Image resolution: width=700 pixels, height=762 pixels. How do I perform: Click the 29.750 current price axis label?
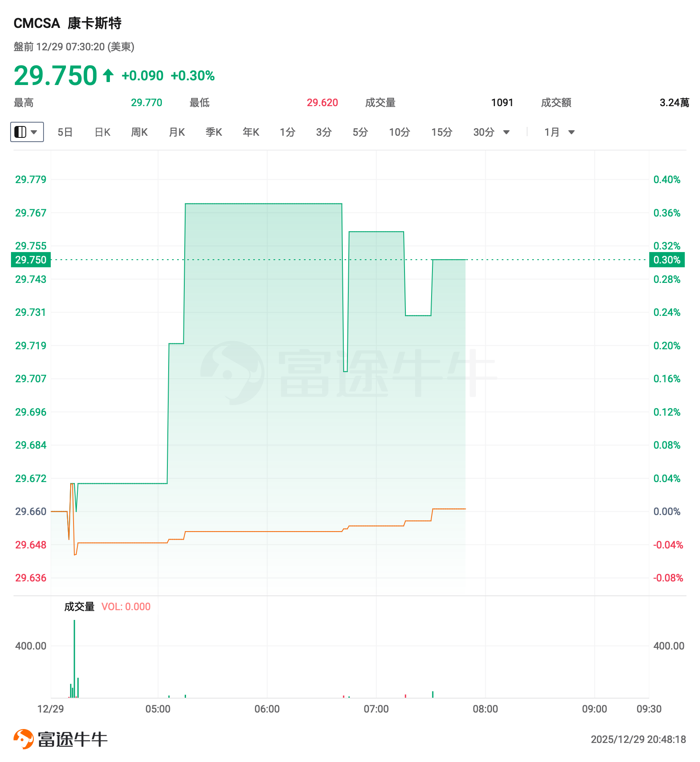pyautogui.click(x=31, y=260)
